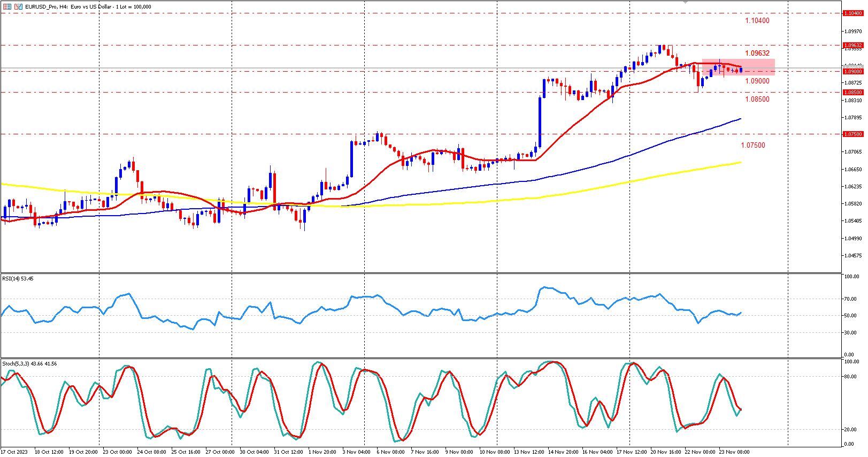Click the 19 Oct 20:00 time label
Screen dimensions: 868x457
(x=82, y=452)
